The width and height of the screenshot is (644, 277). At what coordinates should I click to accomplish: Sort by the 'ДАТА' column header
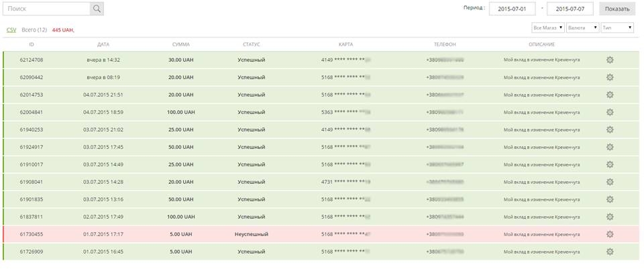pos(103,44)
